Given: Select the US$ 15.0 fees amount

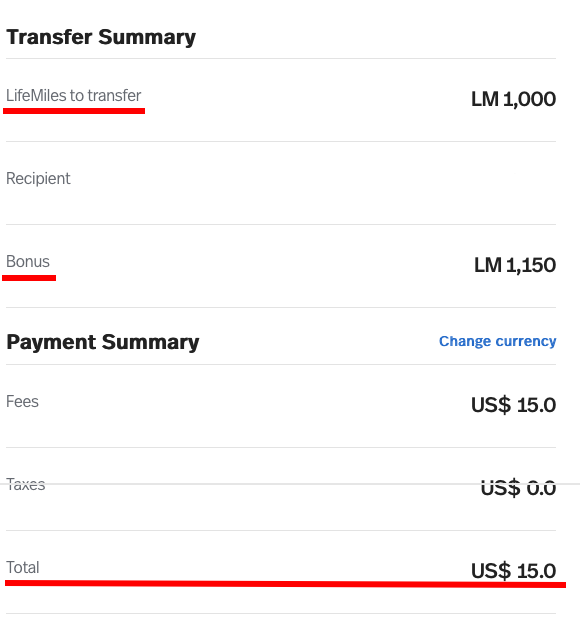Looking at the screenshot, I should point(513,405).
